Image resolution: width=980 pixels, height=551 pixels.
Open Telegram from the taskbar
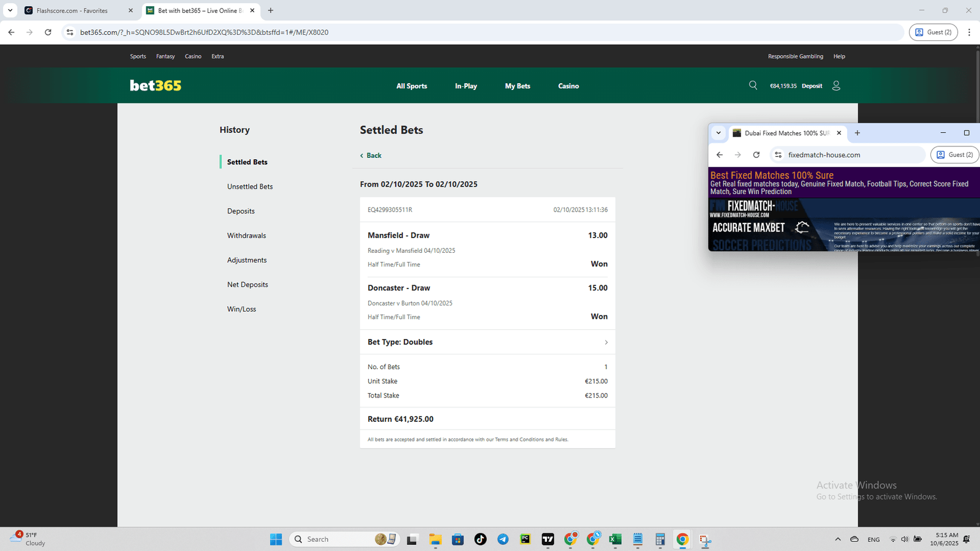(x=503, y=539)
